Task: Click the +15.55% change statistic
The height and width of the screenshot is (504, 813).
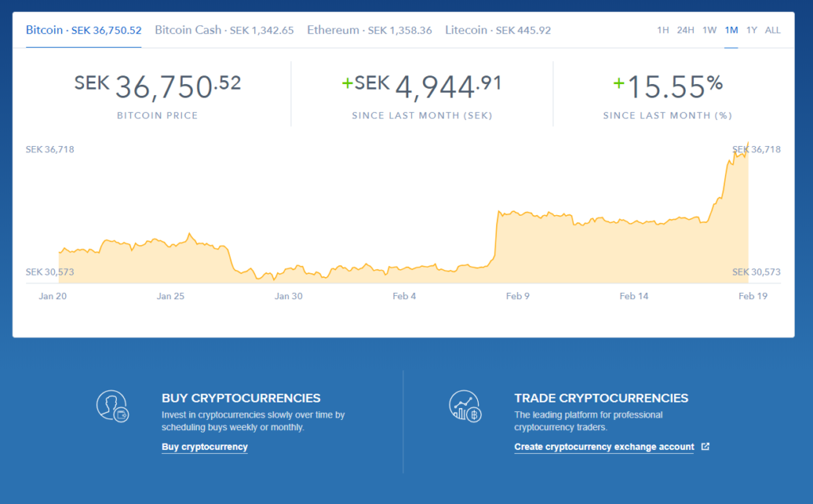Action: pyautogui.click(x=667, y=83)
